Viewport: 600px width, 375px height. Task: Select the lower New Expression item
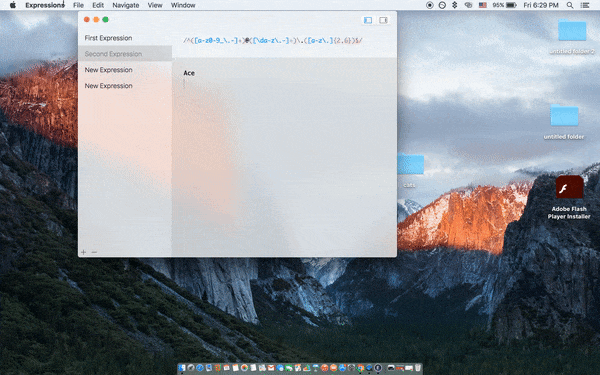point(125,86)
